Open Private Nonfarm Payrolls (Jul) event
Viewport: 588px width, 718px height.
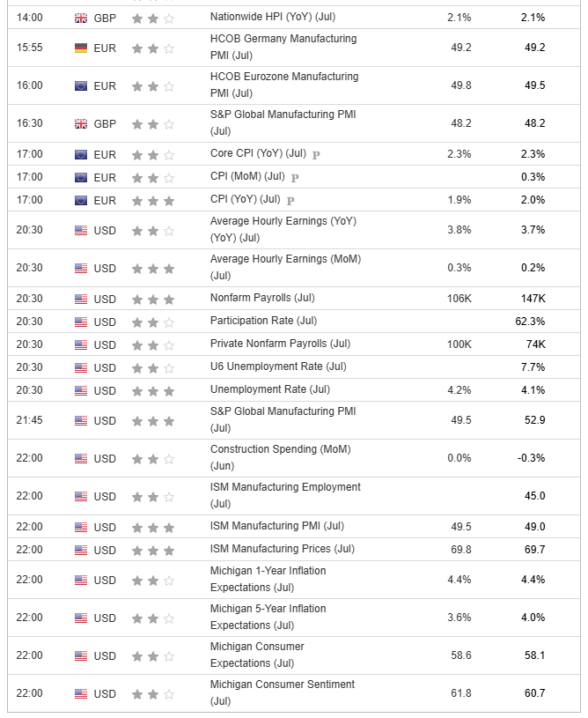coord(280,344)
